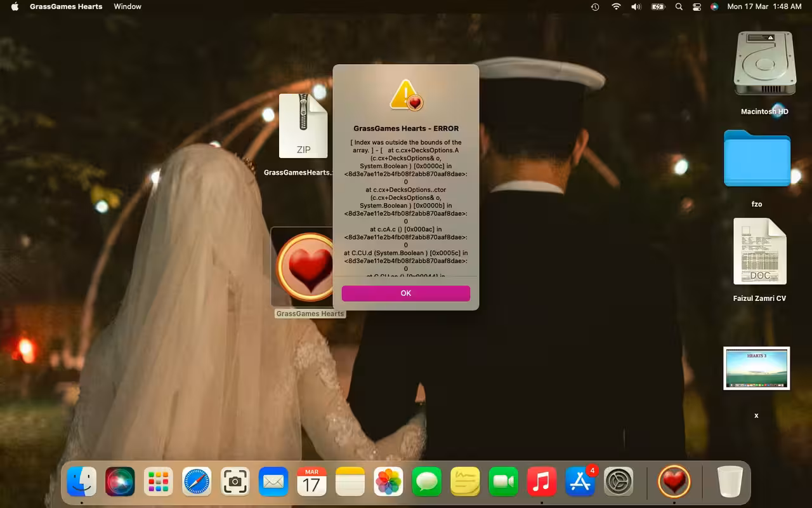The width and height of the screenshot is (812, 508).
Task: Open System Settings from the Dock
Action: [619, 481]
